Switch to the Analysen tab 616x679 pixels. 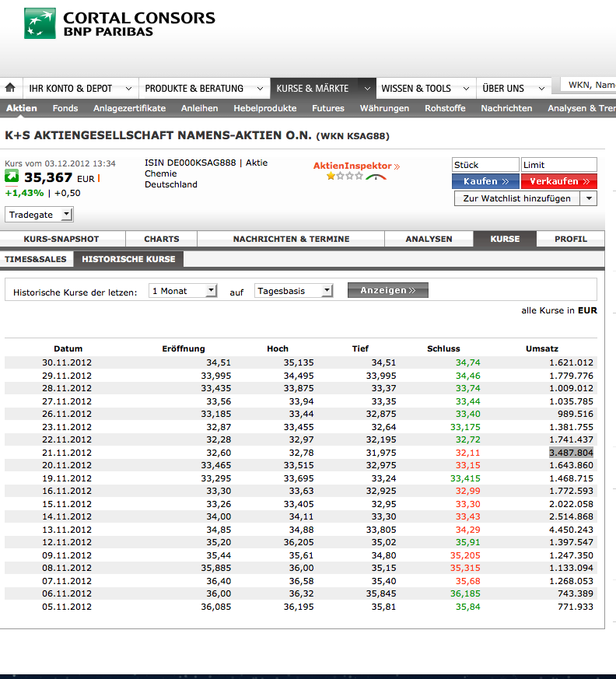429,239
